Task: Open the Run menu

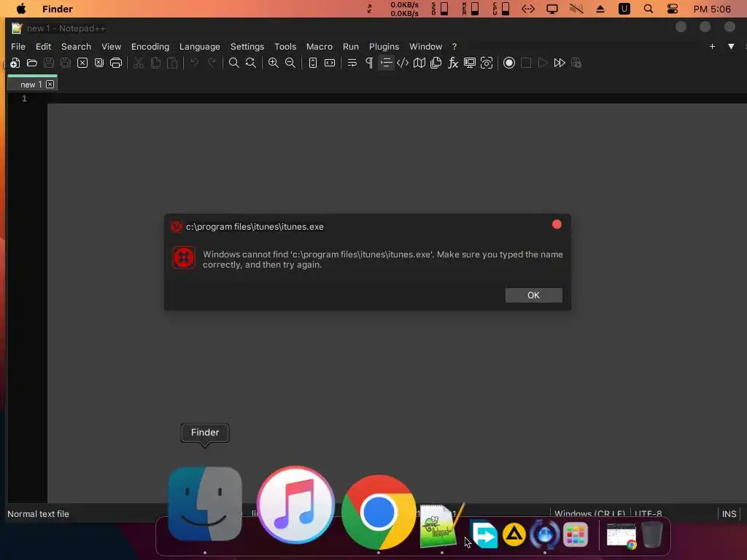Action: tap(351, 47)
